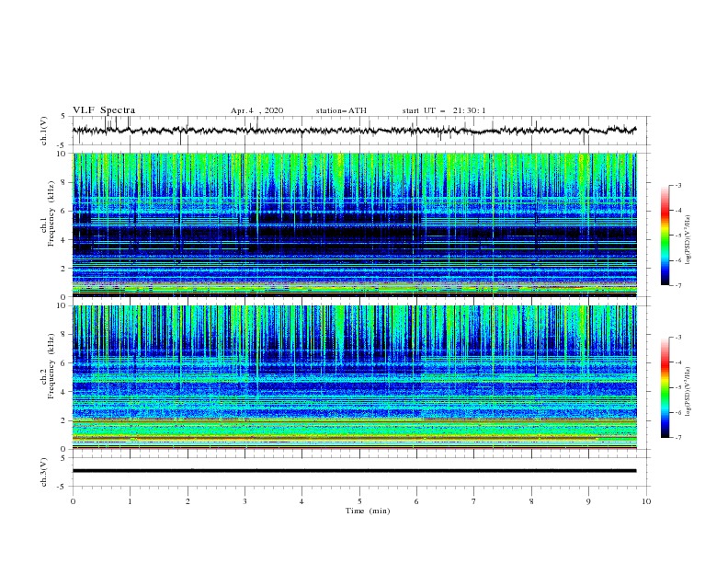
Task: Click the time-axis tick label '5'
Action: (x=359, y=501)
